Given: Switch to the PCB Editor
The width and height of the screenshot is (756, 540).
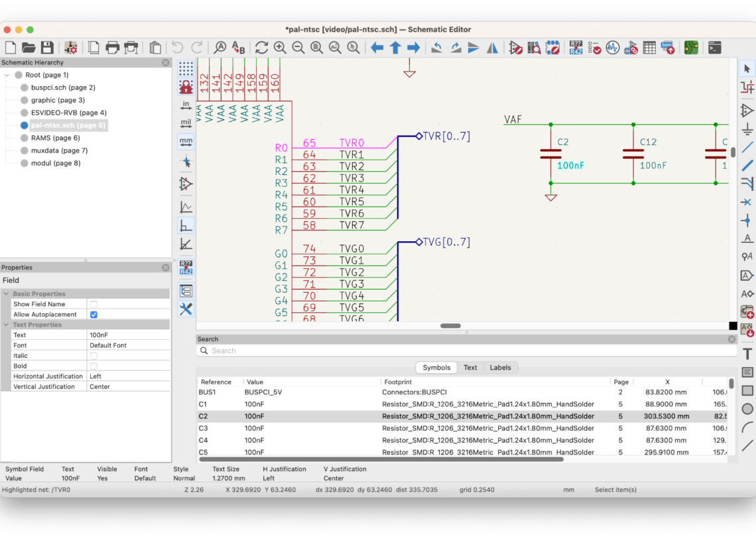Looking at the screenshot, I should click(x=692, y=47).
